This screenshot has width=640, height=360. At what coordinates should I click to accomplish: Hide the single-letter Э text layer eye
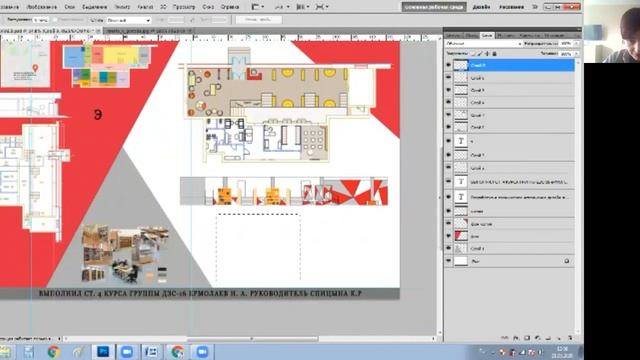click(x=449, y=141)
